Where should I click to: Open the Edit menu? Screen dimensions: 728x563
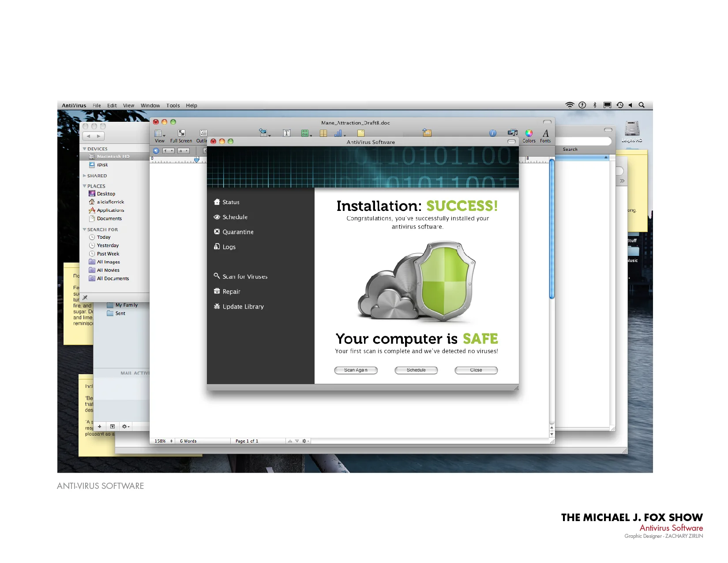[112, 105]
